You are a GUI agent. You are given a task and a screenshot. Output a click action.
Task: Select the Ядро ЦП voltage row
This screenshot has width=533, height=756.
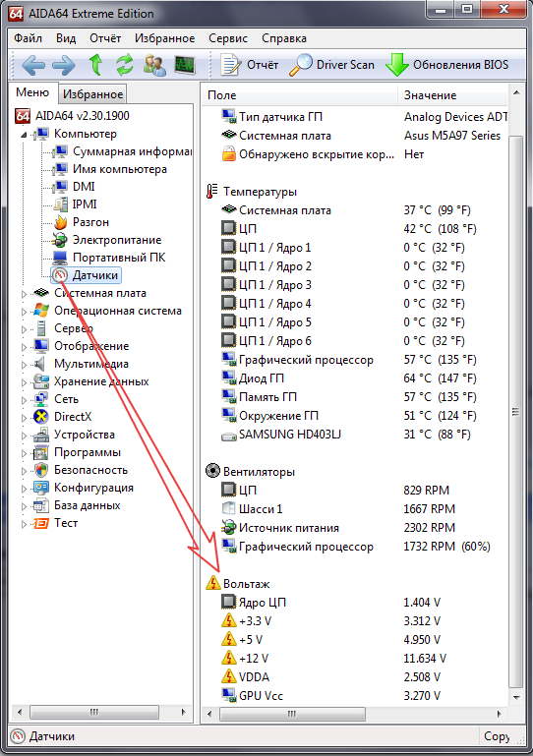(x=357, y=603)
